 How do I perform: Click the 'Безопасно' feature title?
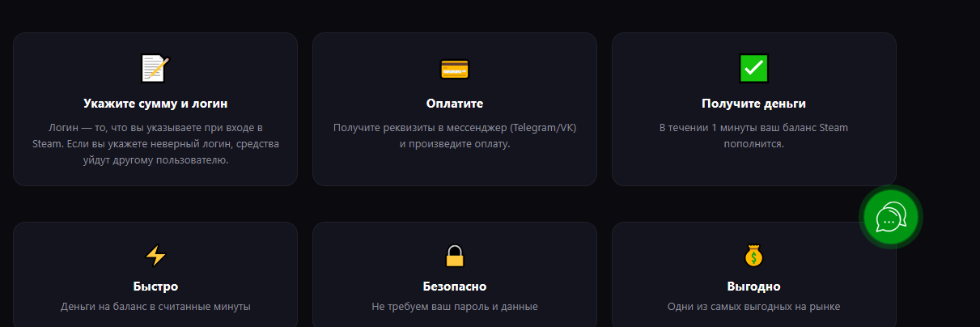[x=454, y=287]
